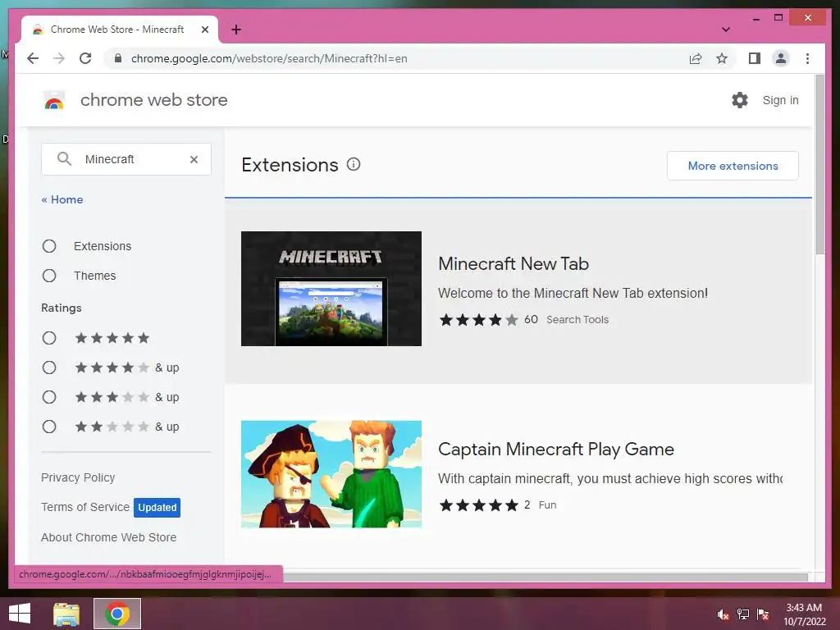Open the Minecraft New Tab thumbnail
Screen dimensions: 840x630
click(331, 289)
